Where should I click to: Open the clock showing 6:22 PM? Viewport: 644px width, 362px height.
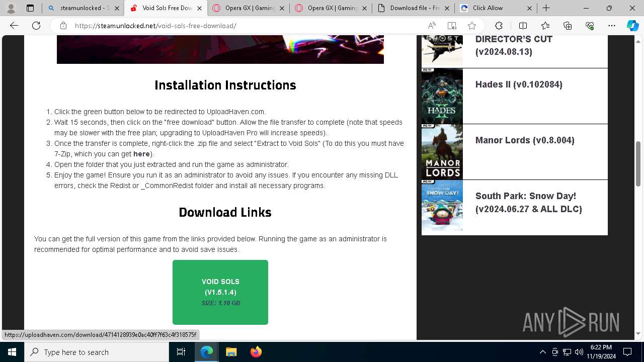(x=601, y=352)
